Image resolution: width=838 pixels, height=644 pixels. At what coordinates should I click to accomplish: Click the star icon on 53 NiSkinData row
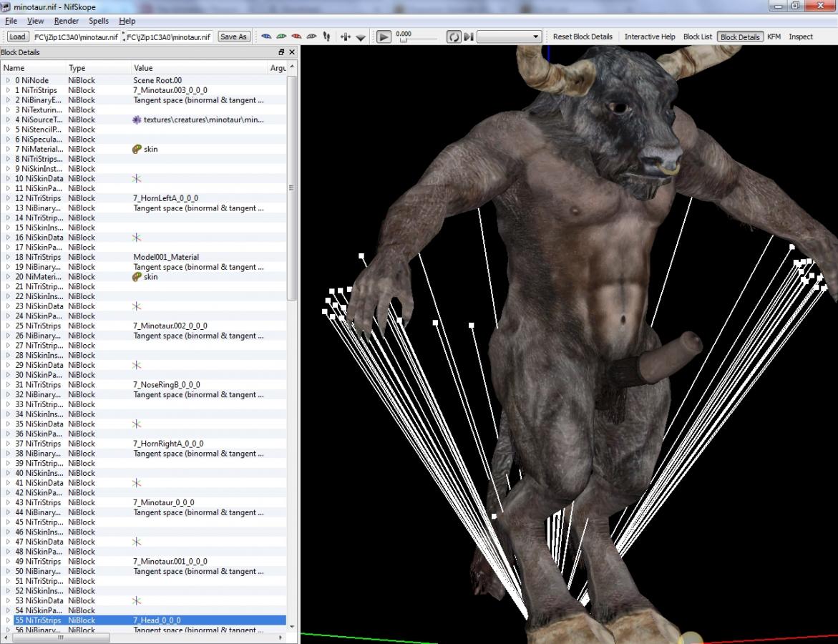click(x=137, y=601)
